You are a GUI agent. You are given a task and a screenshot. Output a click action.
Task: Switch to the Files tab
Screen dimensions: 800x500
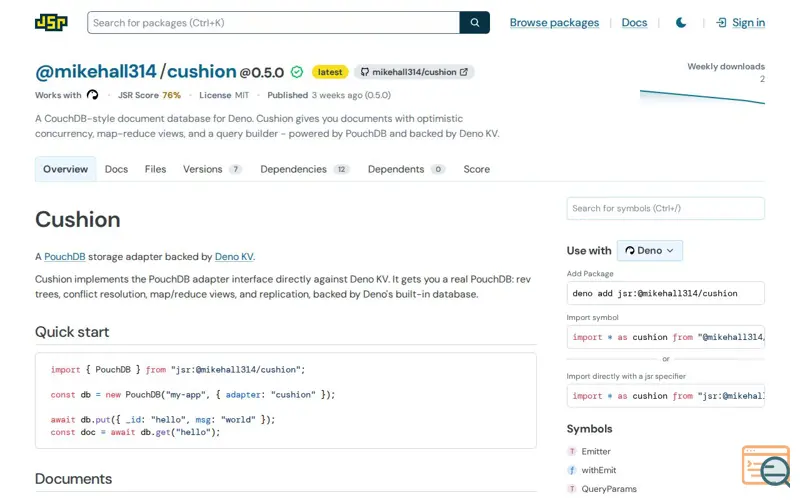(155, 169)
